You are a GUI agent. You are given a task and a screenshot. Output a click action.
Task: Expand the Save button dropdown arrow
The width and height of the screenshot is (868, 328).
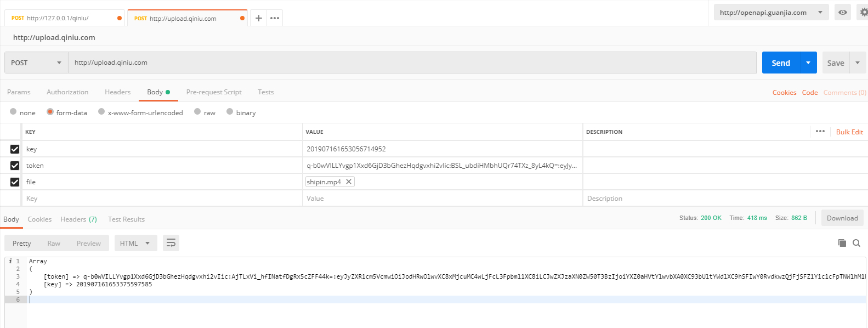[858, 63]
